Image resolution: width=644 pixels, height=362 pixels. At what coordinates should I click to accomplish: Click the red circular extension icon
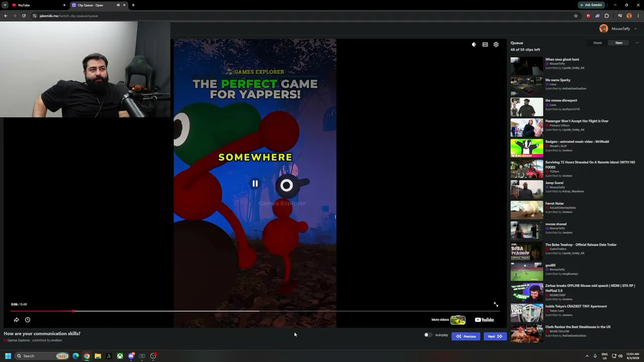point(588,16)
